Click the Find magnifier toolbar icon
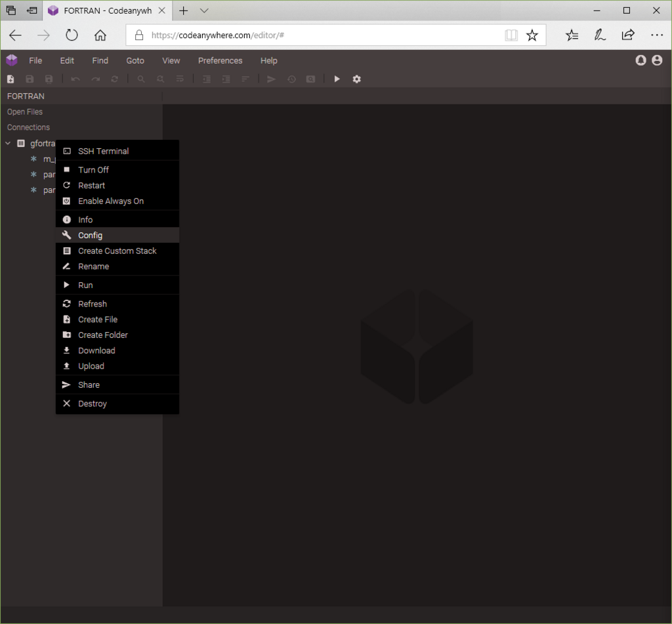The width and height of the screenshot is (672, 624). [x=141, y=79]
